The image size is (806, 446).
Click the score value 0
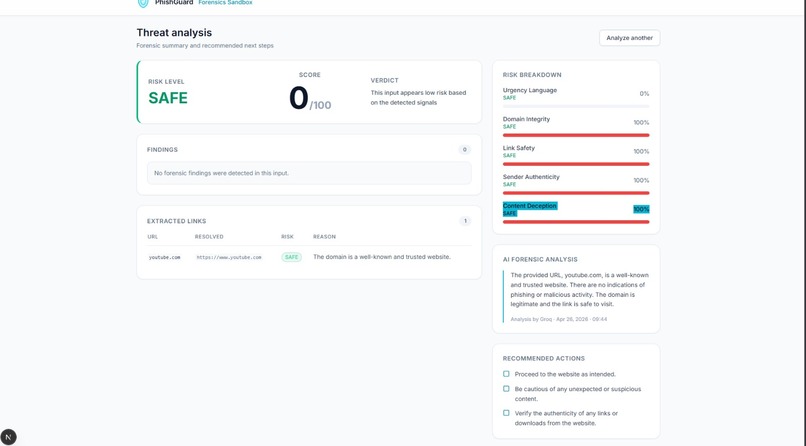pyautogui.click(x=298, y=98)
